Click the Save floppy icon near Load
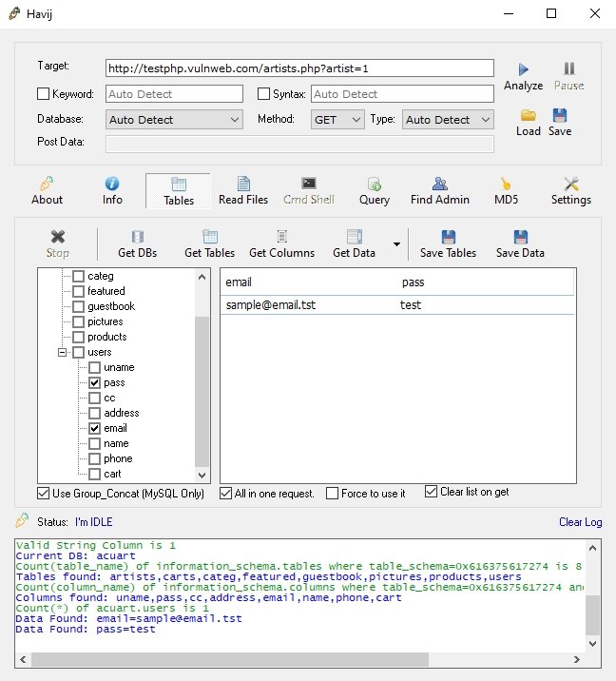The height and width of the screenshot is (681, 616). [560, 115]
